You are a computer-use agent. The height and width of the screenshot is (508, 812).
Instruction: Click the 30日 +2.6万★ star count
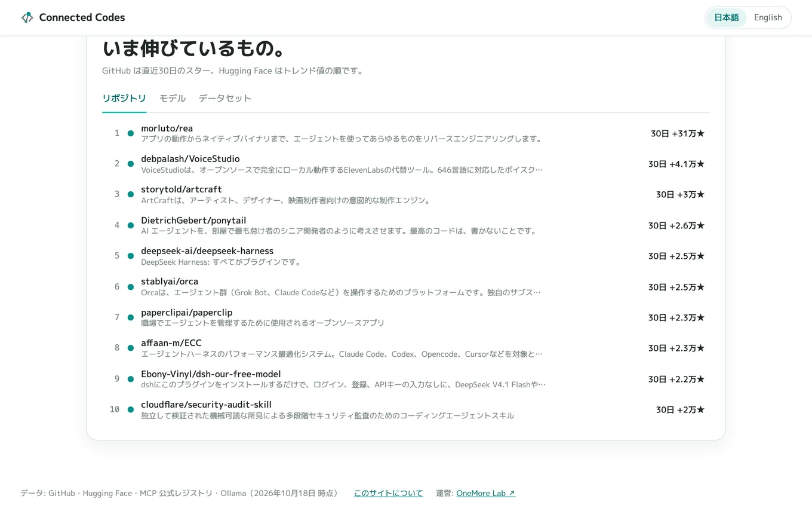[676, 225]
